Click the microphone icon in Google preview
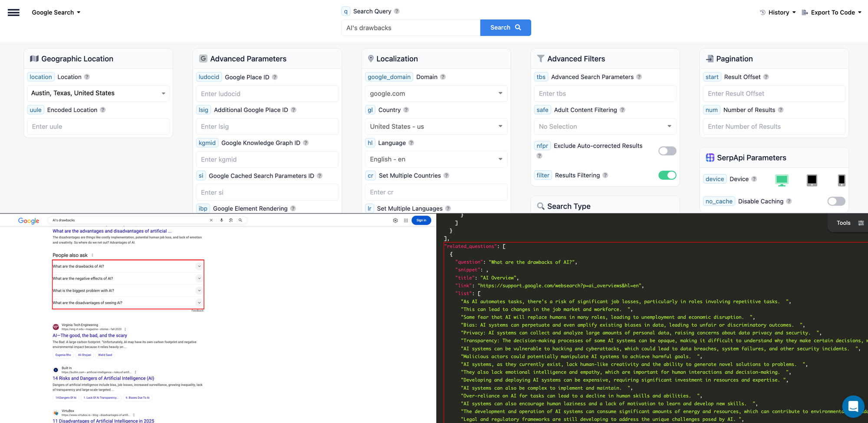This screenshot has height=423, width=868. [221, 220]
